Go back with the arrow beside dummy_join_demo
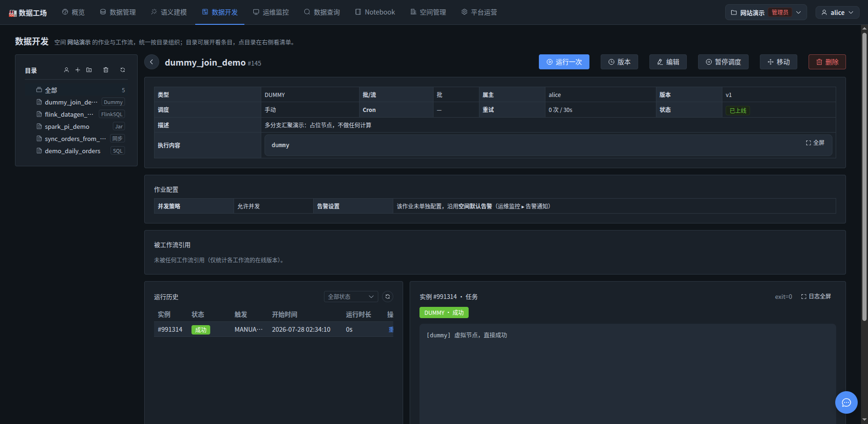 click(x=152, y=62)
